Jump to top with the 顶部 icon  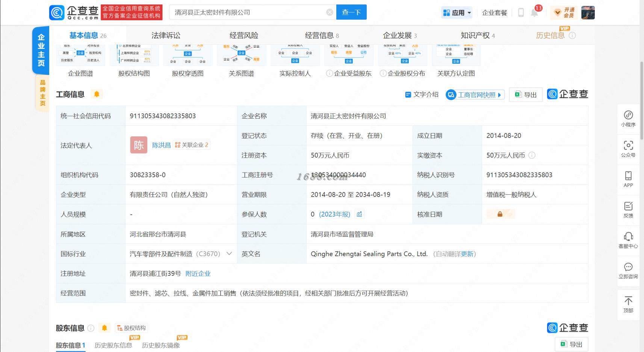[x=628, y=304]
